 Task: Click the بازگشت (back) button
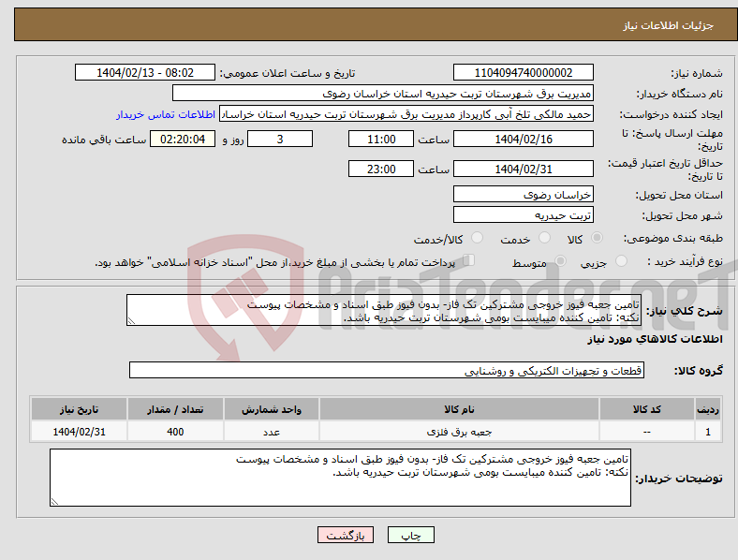pos(346,535)
